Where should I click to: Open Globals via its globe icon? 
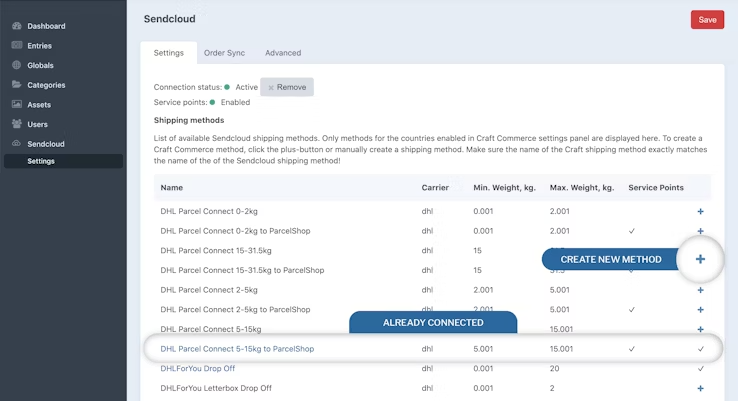click(x=16, y=65)
